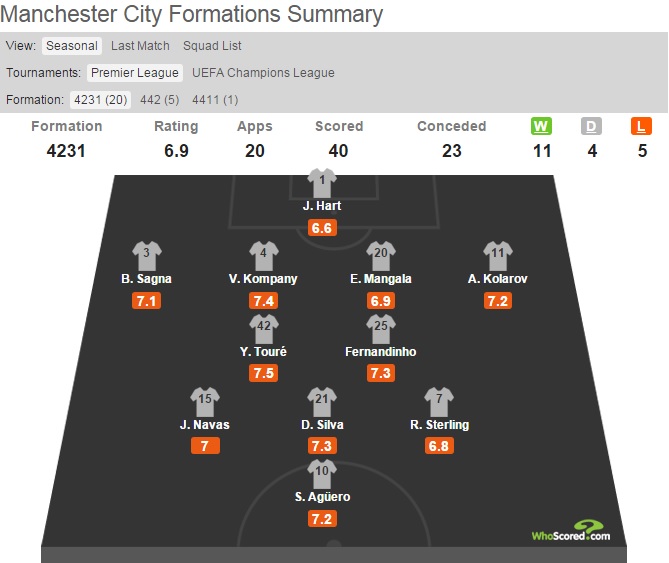Click R. Sterling's number 7 shirt icon
This screenshot has height=563, width=669.
pos(438,401)
